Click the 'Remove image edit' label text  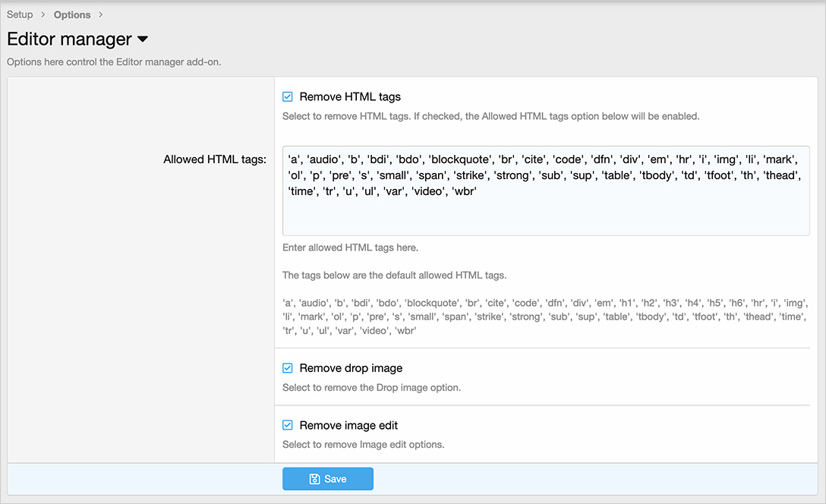tap(348, 426)
